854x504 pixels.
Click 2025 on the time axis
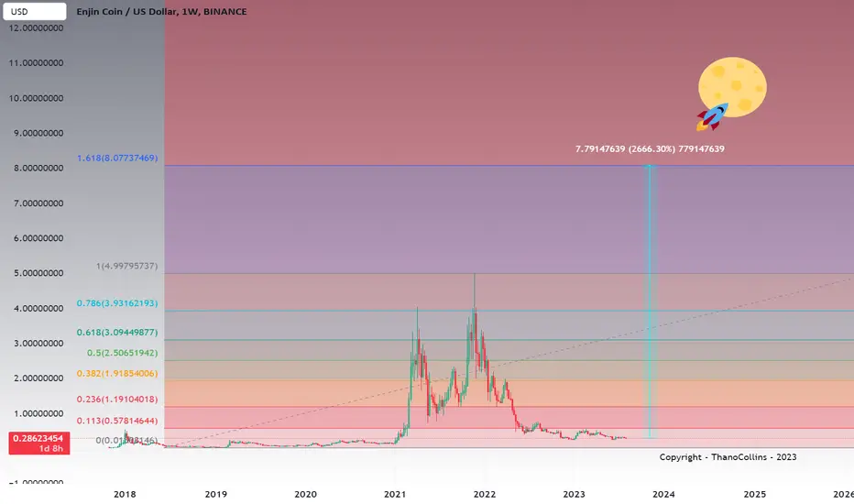(x=754, y=494)
